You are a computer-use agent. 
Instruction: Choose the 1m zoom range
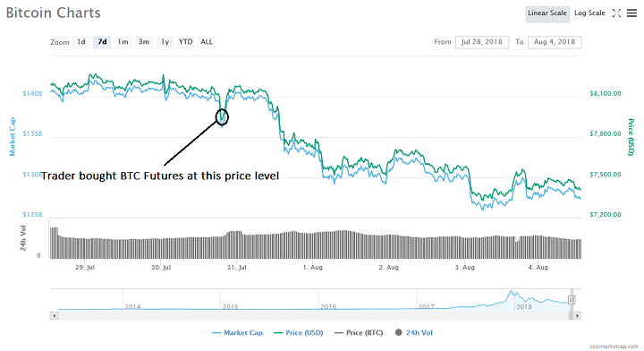tap(123, 42)
